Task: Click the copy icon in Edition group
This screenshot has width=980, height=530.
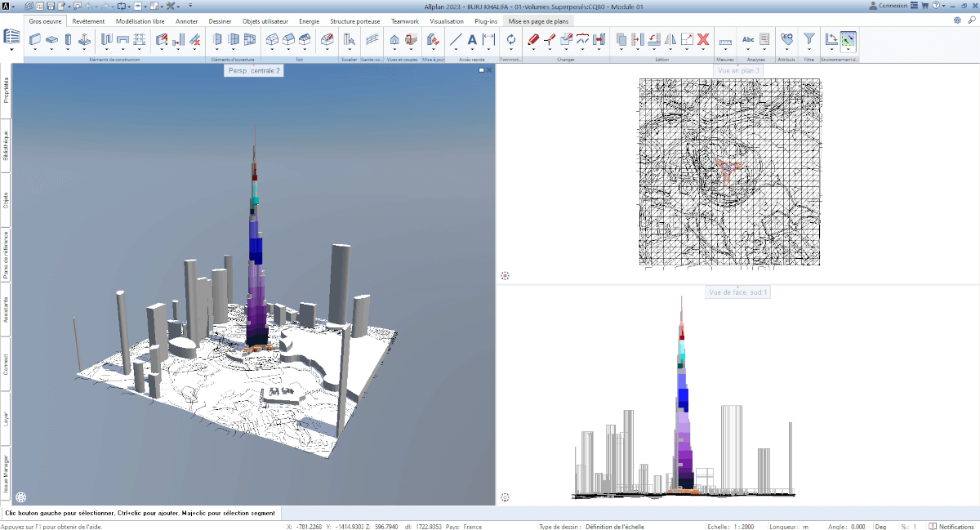Action: coord(621,38)
